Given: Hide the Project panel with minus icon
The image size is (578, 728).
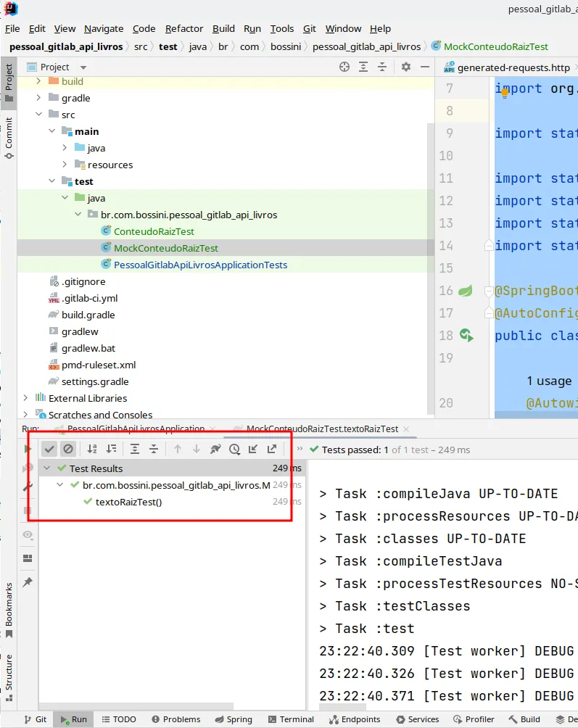Looking at the screenshot, I should coord(425,67).
